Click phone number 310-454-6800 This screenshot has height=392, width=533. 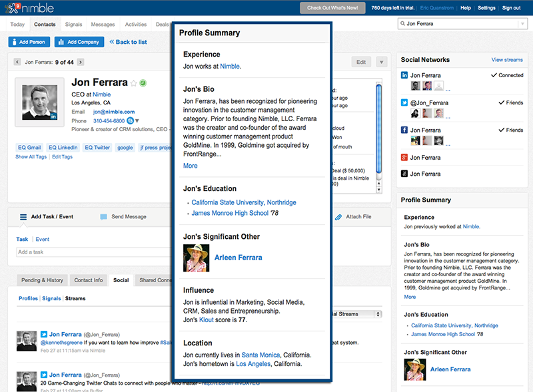(x=109, y=121)
